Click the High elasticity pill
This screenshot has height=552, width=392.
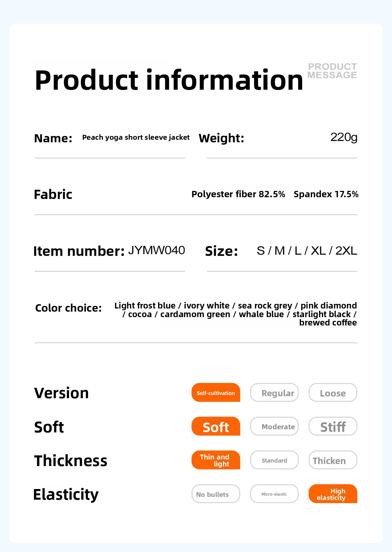pyautogui.click(x=333, y=494)
